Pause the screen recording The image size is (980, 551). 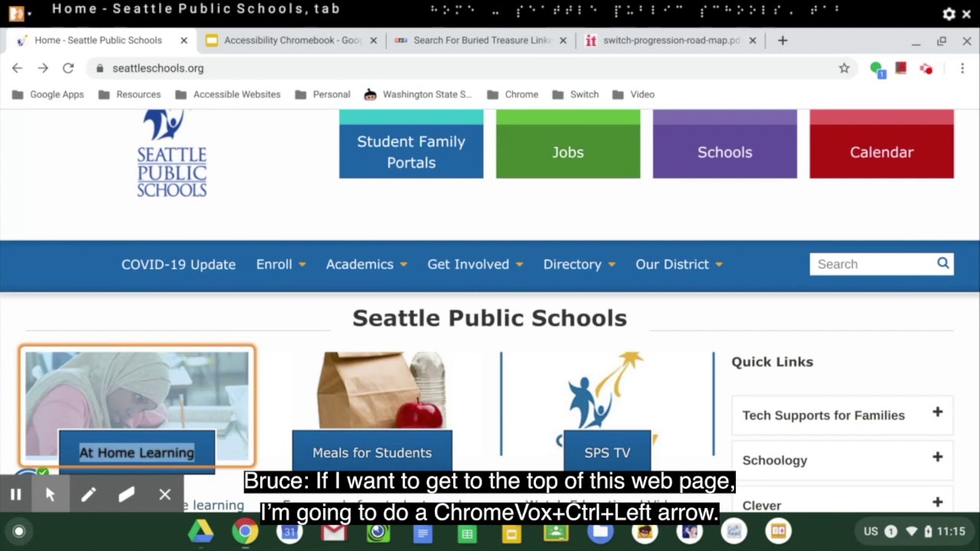pyautogui.click(x=15, y=494)
